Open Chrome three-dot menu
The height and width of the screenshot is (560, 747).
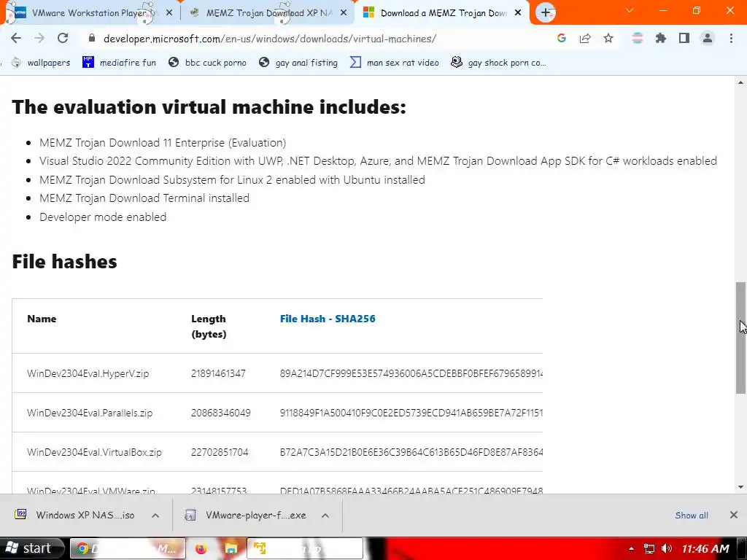(731, 39)
